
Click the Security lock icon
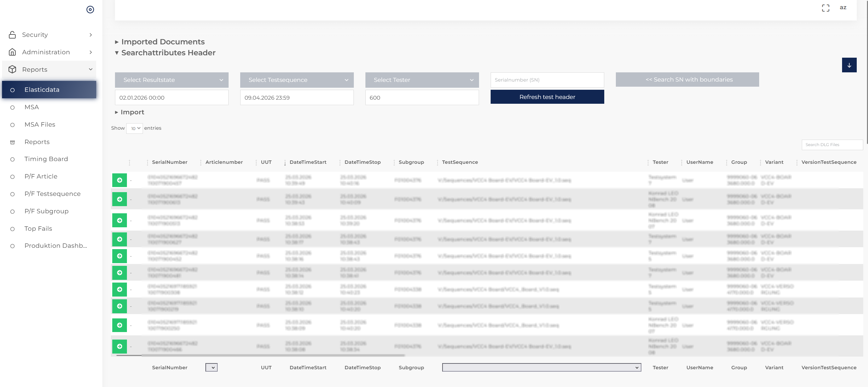(12, 35)
